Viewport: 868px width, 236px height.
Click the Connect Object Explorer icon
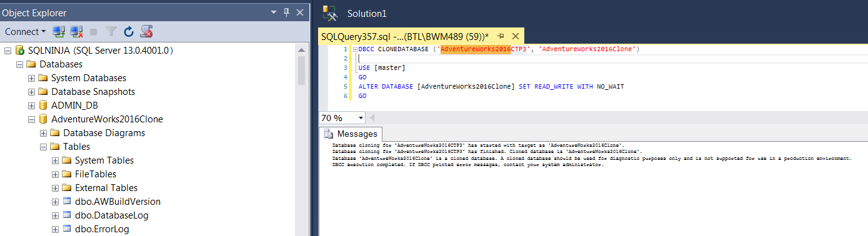(59, 31)
